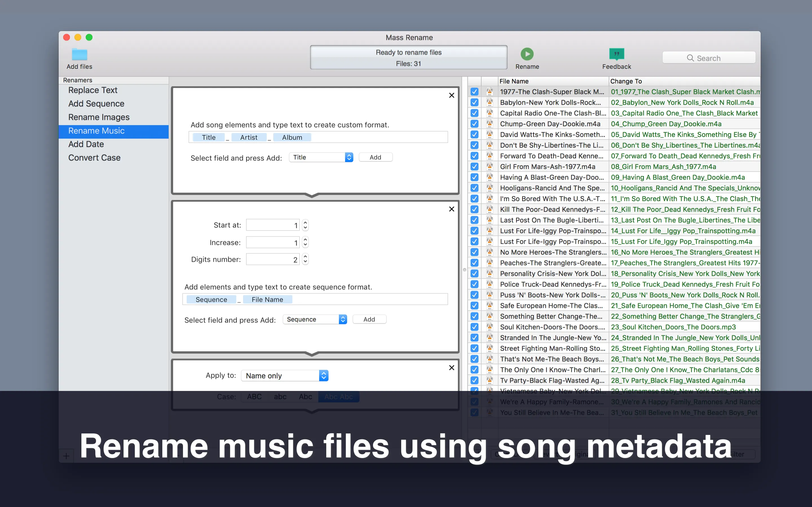The width and height of the screenshot is (812, 507).
Task: Close the Add Sequence panel with X
Action: [x=452, y=209]
